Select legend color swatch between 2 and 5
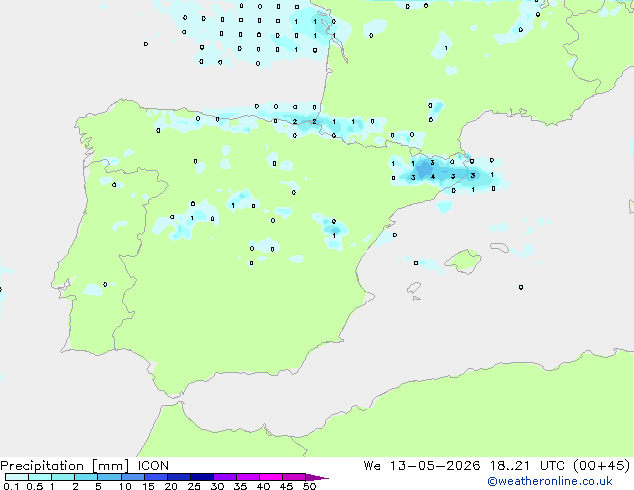634x490 pixels. tap(86, 477)
